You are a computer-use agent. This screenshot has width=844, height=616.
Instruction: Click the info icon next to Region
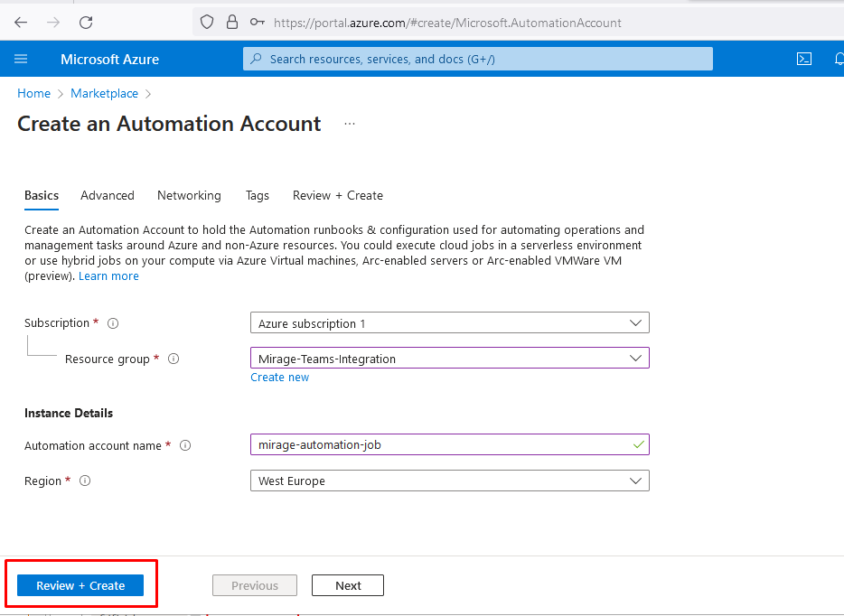tap(85, 481)
